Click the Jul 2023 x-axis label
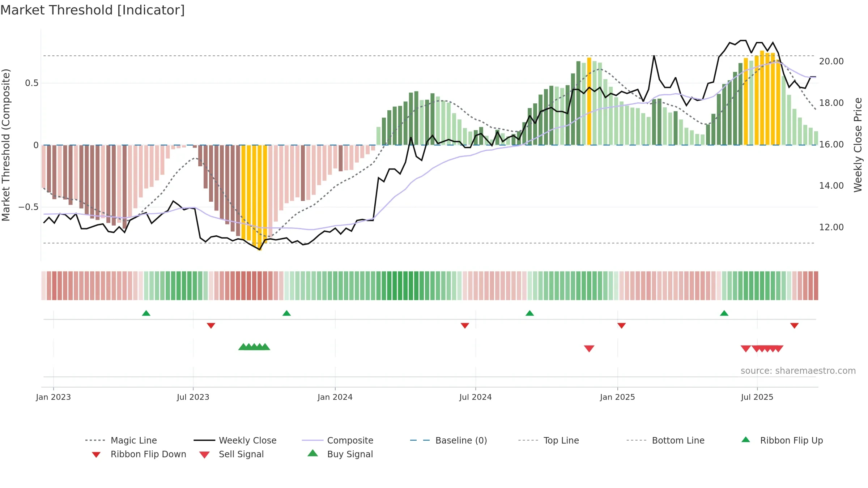Viewport: 868px width, 488px height. coord(193,397)
